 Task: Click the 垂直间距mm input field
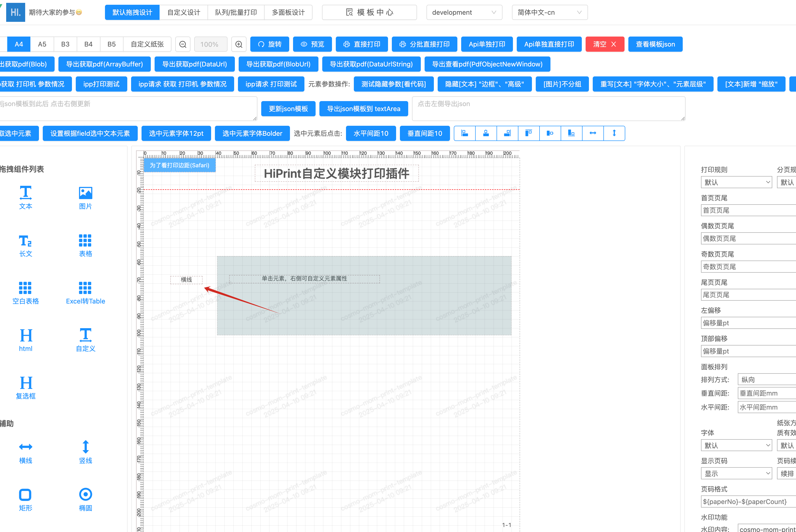767,393
